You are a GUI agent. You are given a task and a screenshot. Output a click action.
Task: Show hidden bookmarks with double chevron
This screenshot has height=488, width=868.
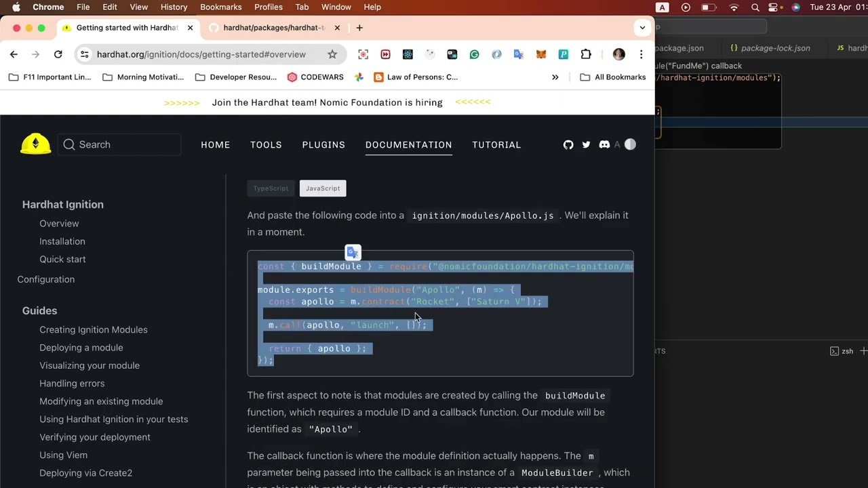555,77
